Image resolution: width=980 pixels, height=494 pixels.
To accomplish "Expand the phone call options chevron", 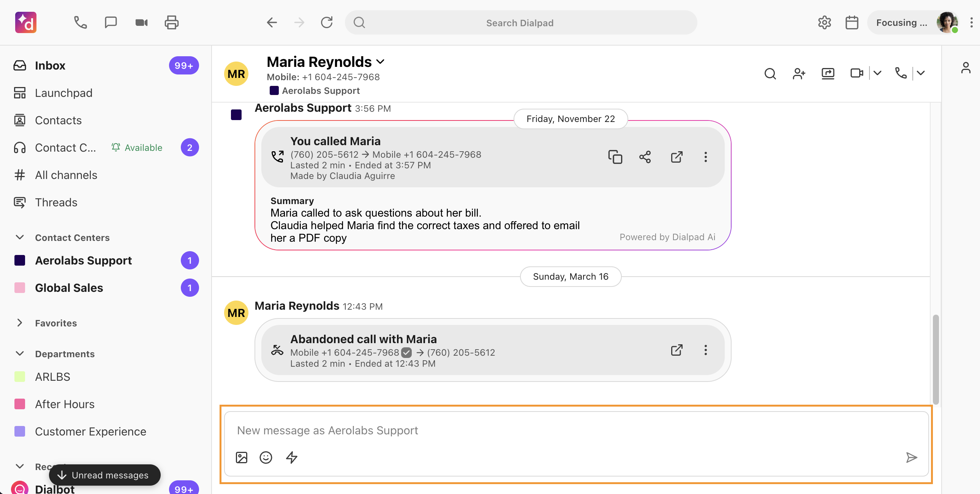I will [921, 73].
